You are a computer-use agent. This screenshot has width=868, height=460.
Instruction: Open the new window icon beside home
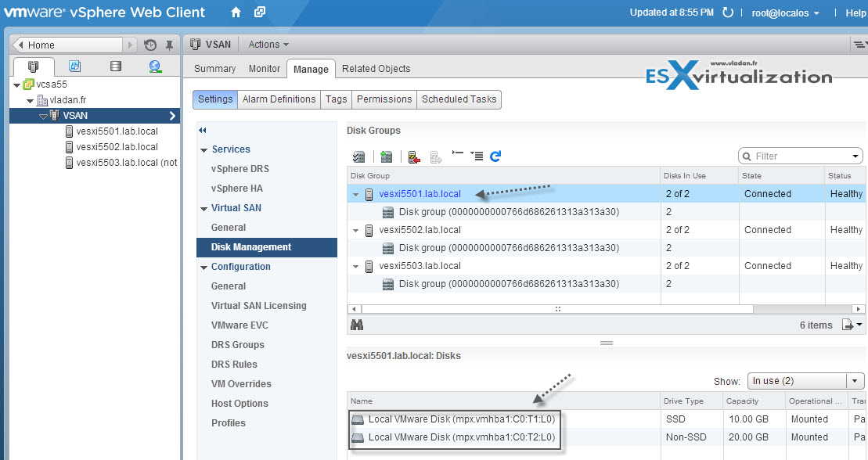tap(260, 12)
